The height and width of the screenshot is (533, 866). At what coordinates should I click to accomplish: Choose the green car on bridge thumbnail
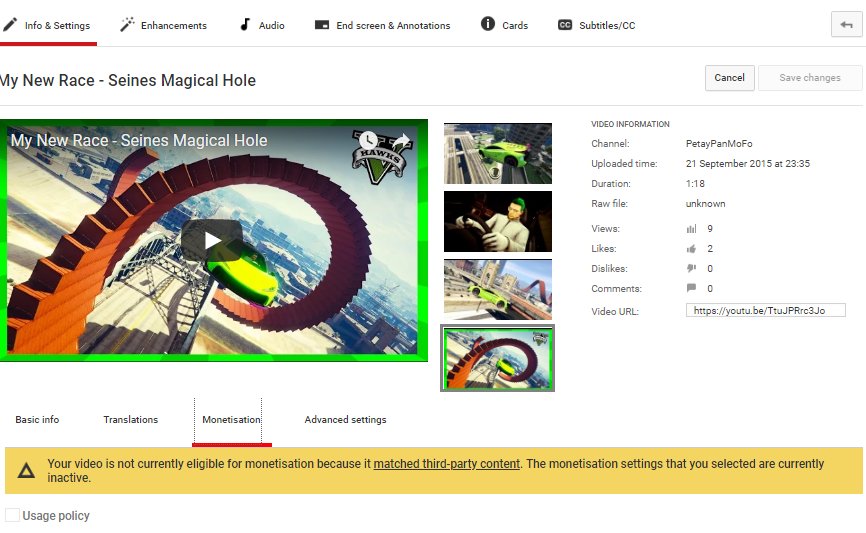498,289
